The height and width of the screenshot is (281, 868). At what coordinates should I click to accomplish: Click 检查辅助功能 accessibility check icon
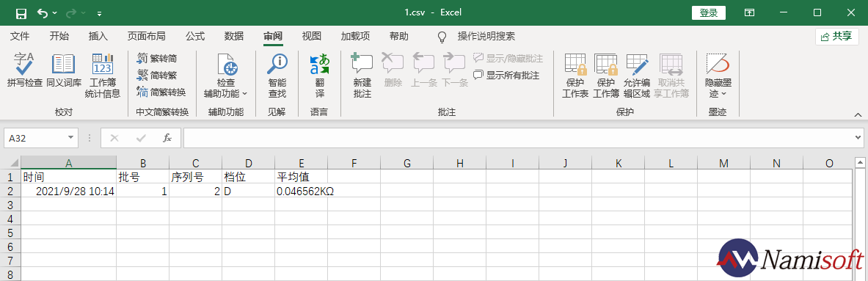227,64
